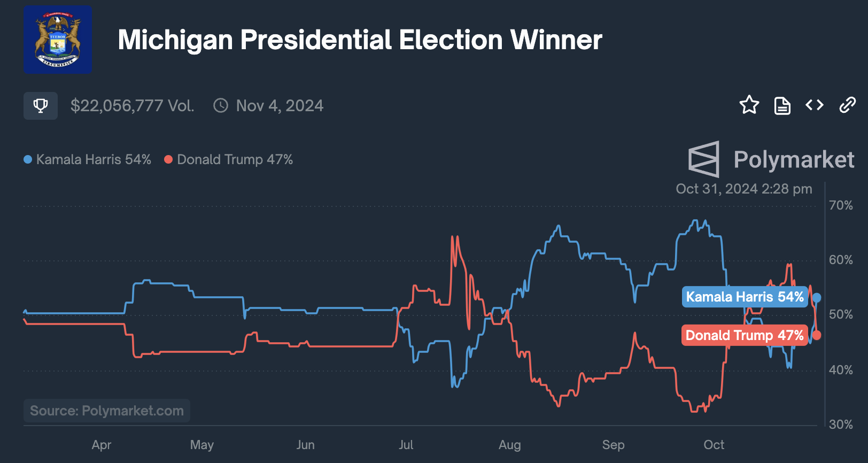Copy link using the chain icon
Image resolution: width=868 pixels, height=463 pixels.
pos(847,105)
